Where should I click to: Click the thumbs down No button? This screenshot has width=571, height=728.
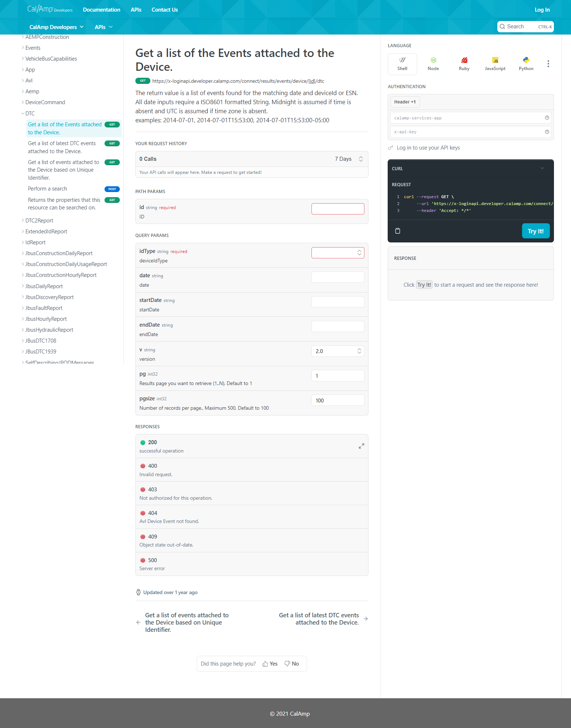[x=292, y=663]
